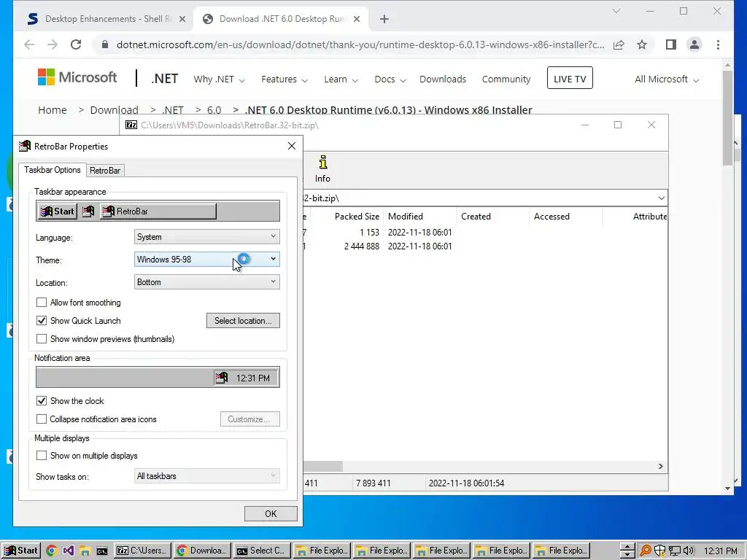The width and height of the screenshot is (747, 560).
Task: Open a new Chrome tab
Action: pos(384,19)
